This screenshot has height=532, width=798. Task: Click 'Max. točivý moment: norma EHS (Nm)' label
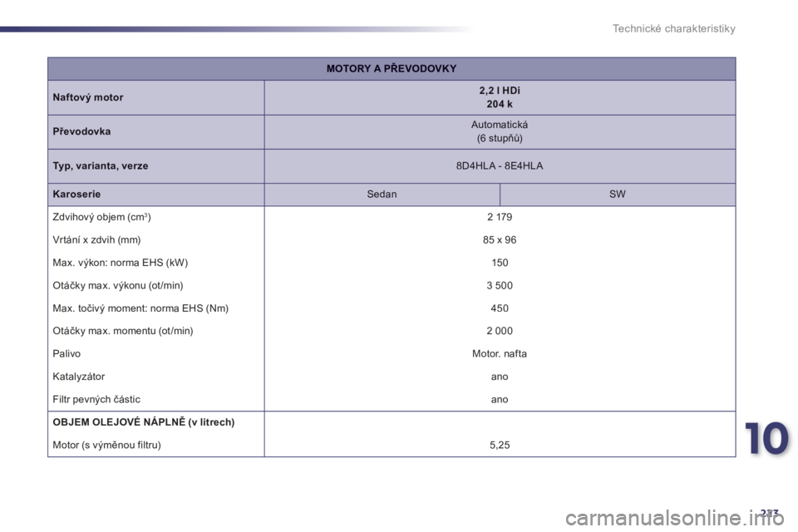click(140, 308)
